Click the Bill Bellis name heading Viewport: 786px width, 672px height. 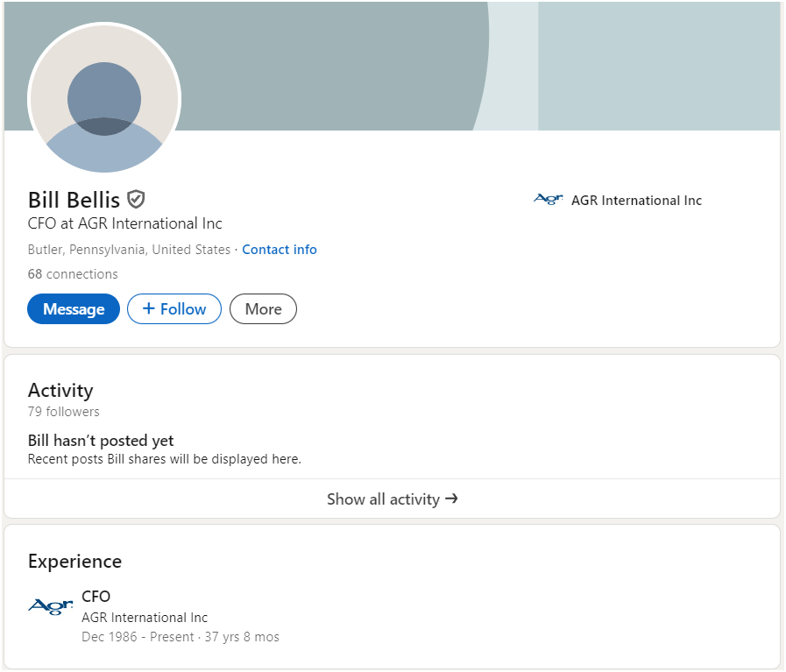click(74, 200)
